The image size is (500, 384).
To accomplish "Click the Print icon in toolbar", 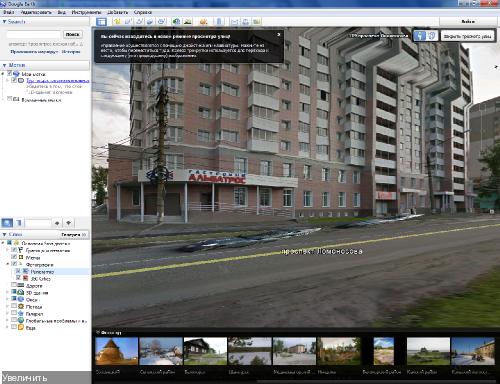I will tap(246, 22).
